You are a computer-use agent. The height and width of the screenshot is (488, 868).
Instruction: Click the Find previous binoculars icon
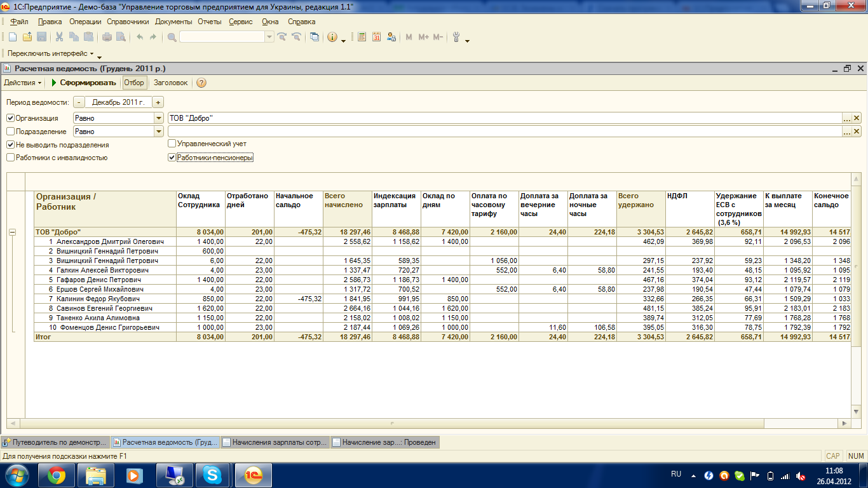coord(296,37)
